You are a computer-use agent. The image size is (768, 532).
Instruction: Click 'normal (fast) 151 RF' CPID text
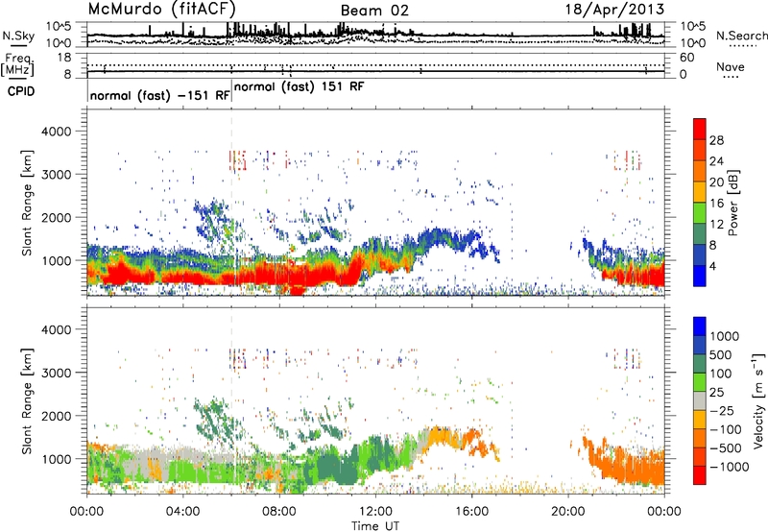click(x=299, y=86)
